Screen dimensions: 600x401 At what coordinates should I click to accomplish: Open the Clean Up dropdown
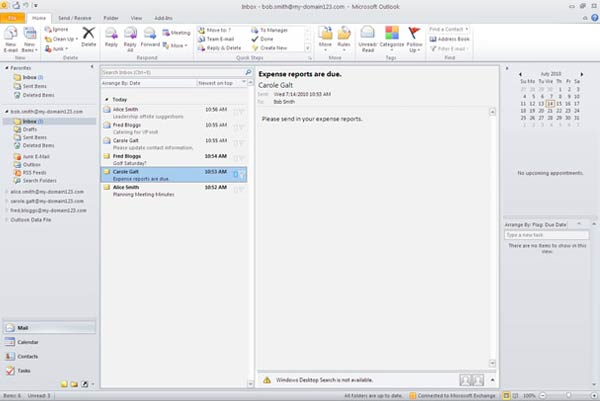(61, 39)
